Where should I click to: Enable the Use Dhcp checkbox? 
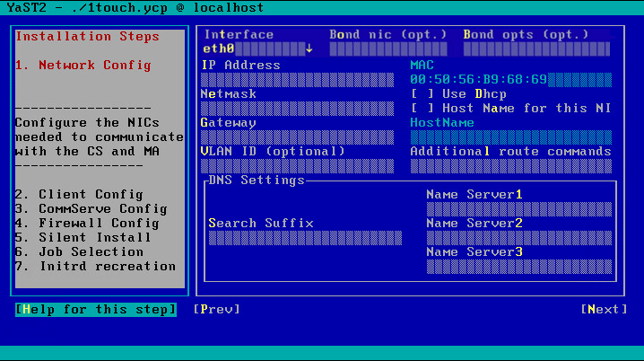[422, 93]
